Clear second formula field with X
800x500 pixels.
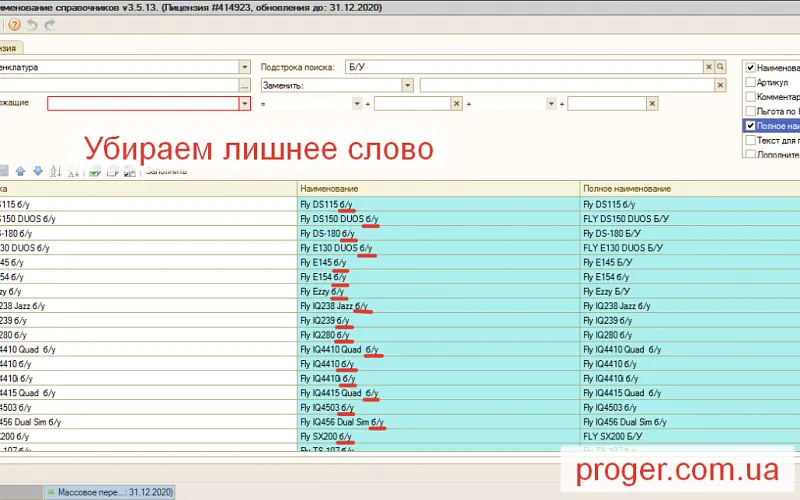pos(652,104)
